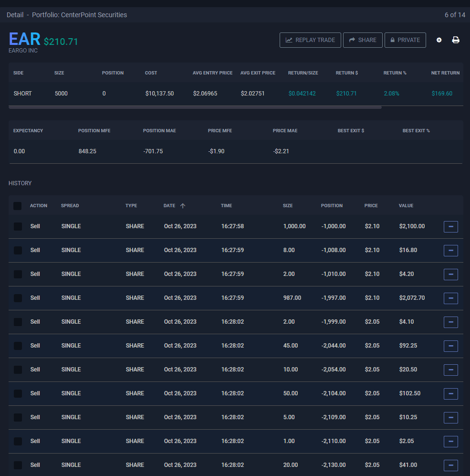
Task: Click position value -1,997.00
Action: [334, 298]
